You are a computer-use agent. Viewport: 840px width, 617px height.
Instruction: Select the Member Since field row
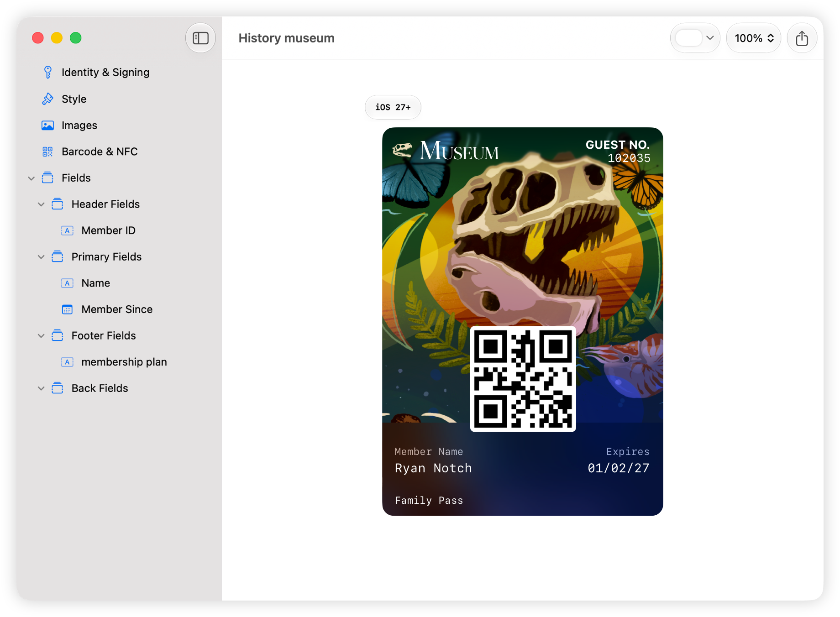tap(119, 309)
